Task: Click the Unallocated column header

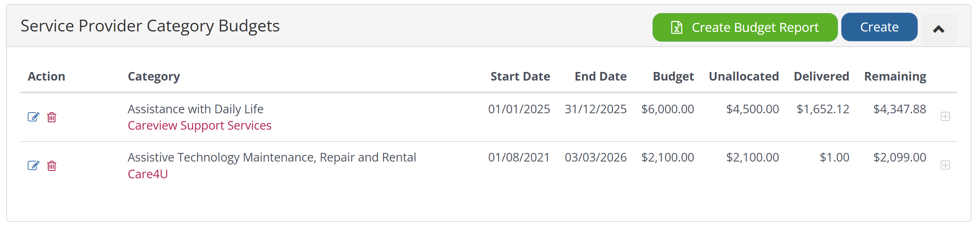Action: pos(743,76)
